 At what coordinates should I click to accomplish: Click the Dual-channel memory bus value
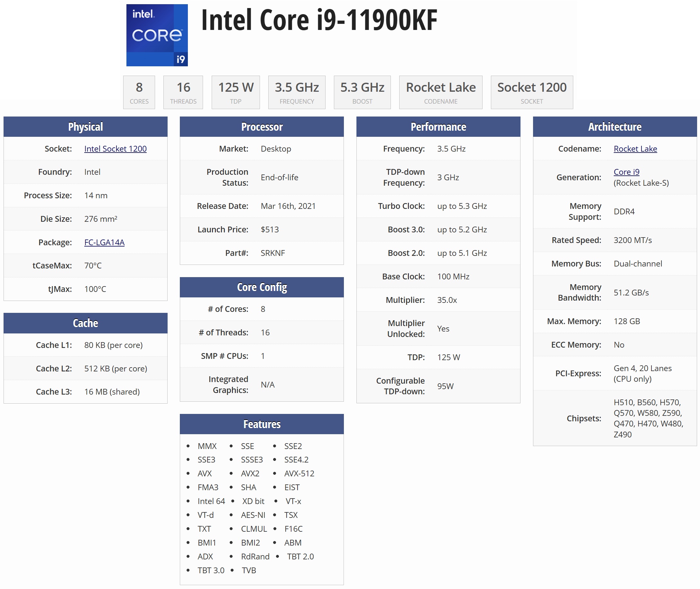pyautogui.click(x=638, y=264)
